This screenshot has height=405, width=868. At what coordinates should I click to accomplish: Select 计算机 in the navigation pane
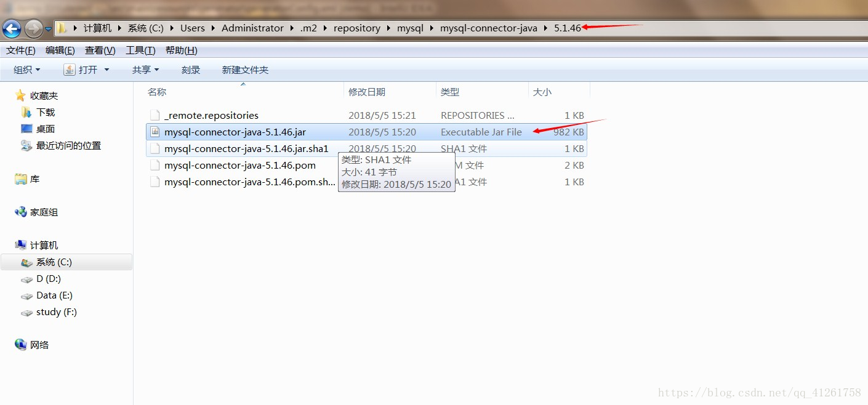point(44,245)
